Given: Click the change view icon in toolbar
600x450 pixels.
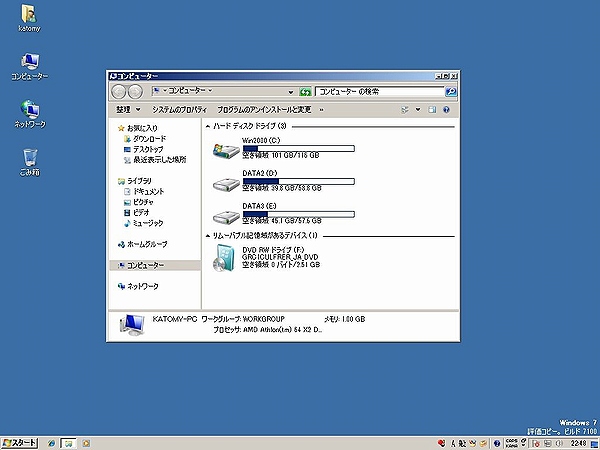Looking at the screenshot, I should 405,110.
